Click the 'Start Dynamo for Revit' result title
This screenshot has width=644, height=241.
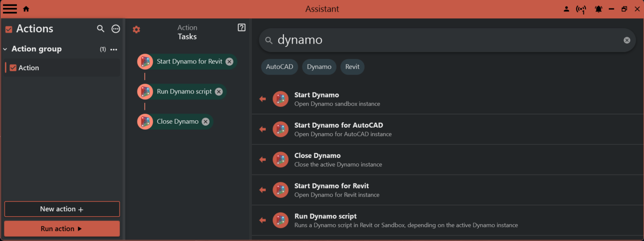pyautogui.click(x=332, y=186)
